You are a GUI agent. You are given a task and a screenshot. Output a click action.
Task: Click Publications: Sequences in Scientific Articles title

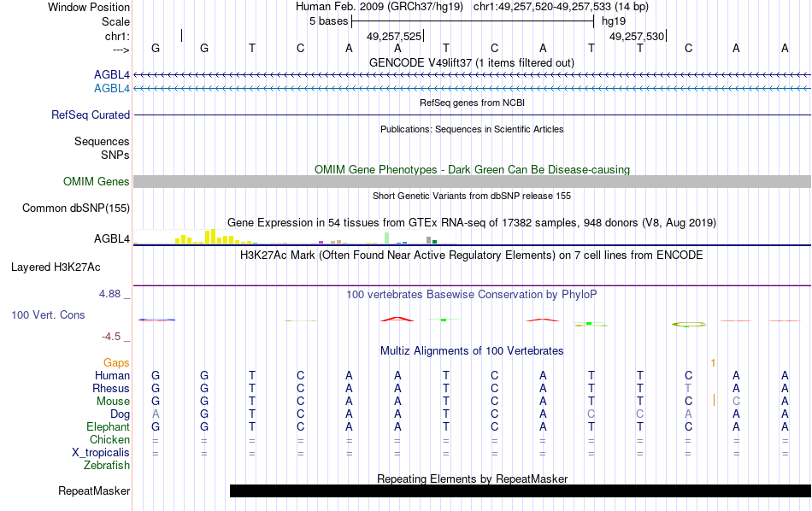pos(472,129)
